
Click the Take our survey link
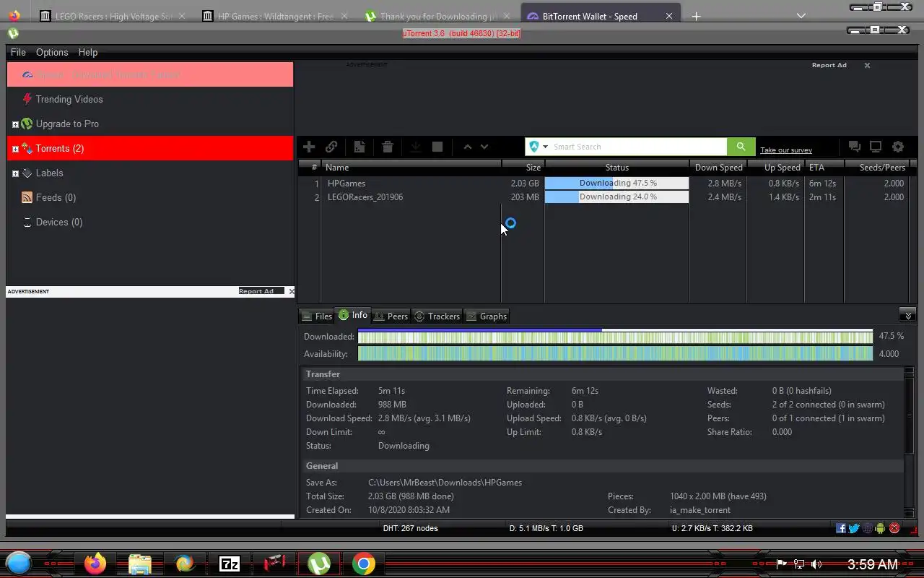pos(786,150)
